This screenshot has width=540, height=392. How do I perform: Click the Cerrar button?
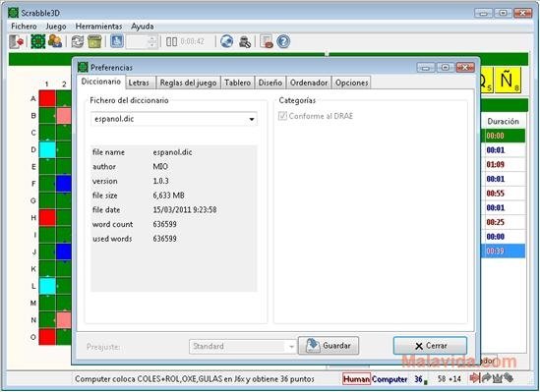430,346
